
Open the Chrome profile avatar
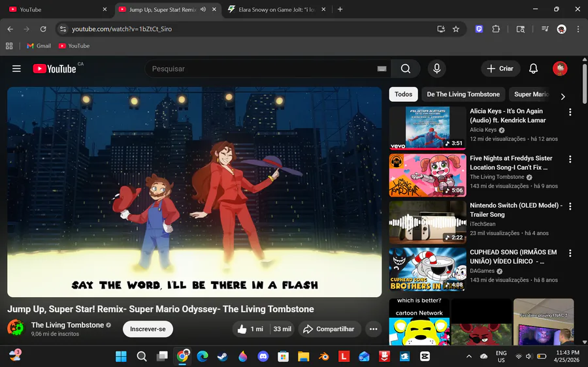tap(561, 29)
